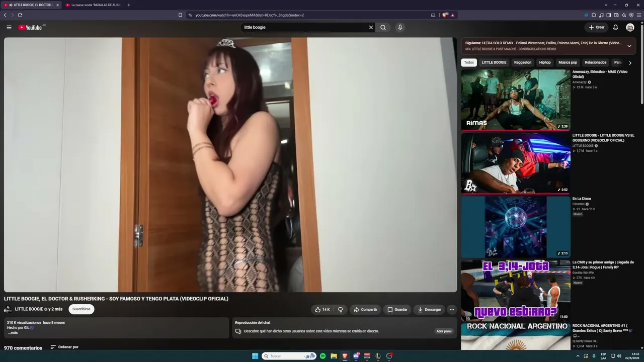Open the chat replay with Abrir panel

point(444,331)
